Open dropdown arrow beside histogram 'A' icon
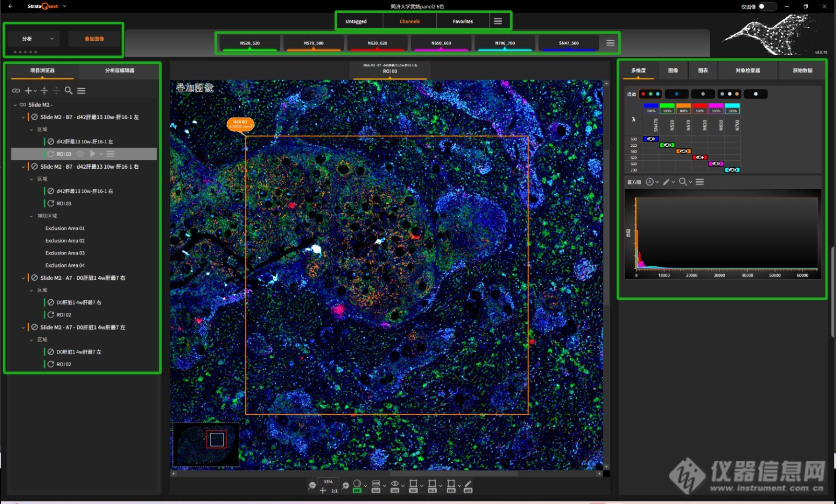Viewport: 836px width, 504px height. coord(657,182)
